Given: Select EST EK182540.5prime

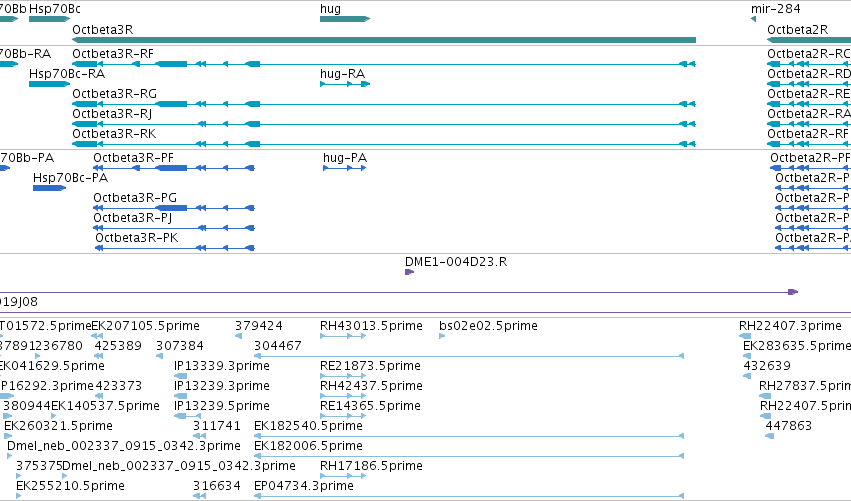Looking at the screenshot, I should pyautogui.click(x=308, y=426).
